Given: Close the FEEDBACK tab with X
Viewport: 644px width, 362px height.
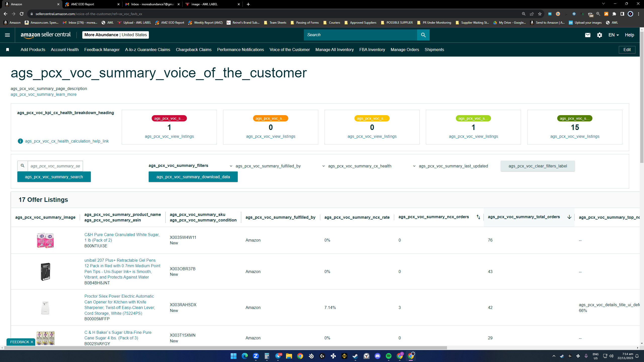Looking at the screenshot, I should (x=32, y=342).
